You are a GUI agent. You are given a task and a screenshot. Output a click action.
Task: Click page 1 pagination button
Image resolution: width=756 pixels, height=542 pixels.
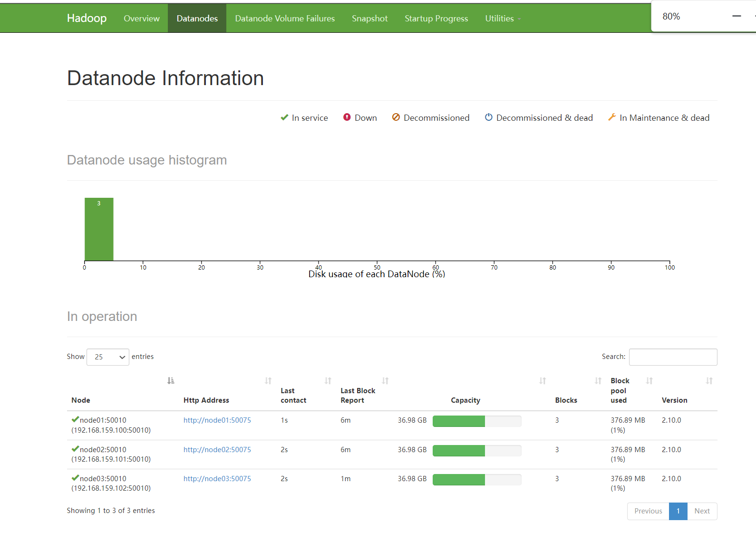678,511
